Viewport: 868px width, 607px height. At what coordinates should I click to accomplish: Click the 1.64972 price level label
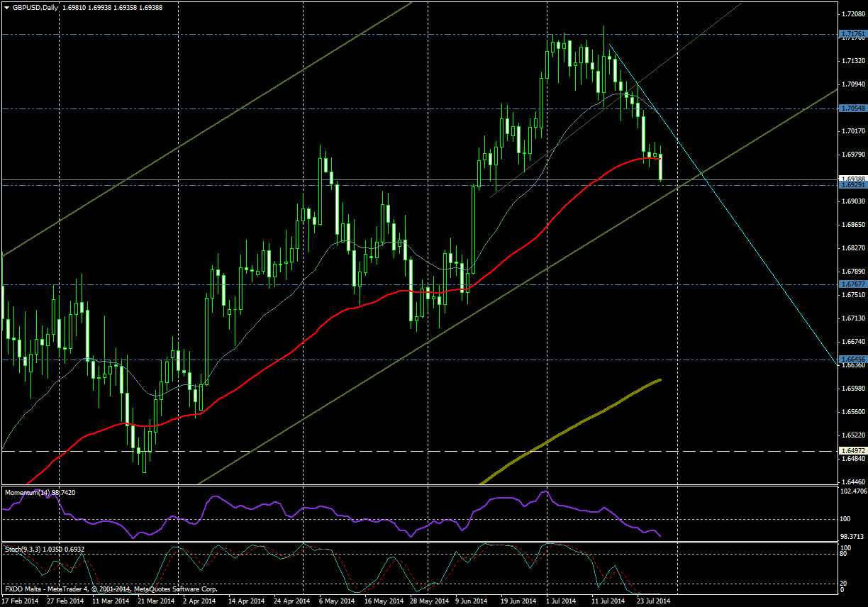click(x=852, y=451)
